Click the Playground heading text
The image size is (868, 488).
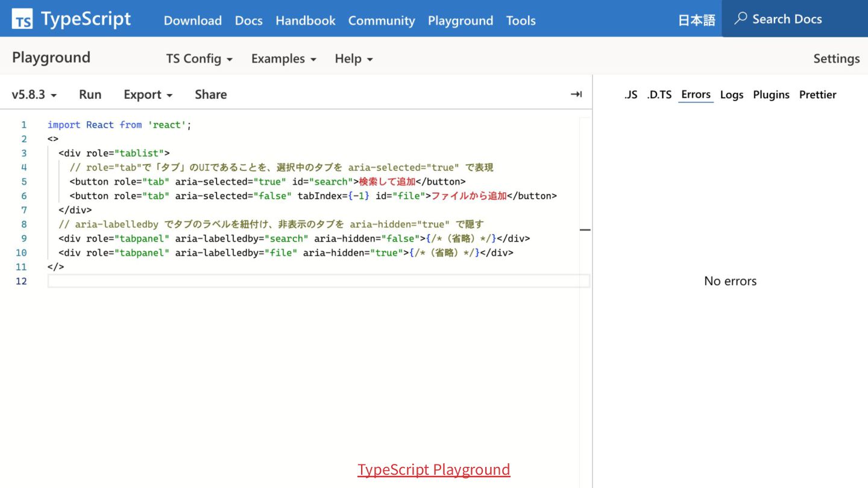pos(51,57)
